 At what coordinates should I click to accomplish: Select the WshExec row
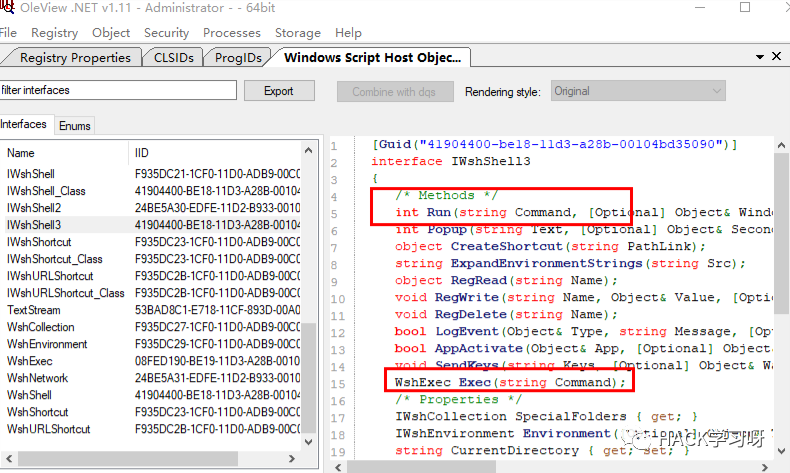[x=153, y=361]
